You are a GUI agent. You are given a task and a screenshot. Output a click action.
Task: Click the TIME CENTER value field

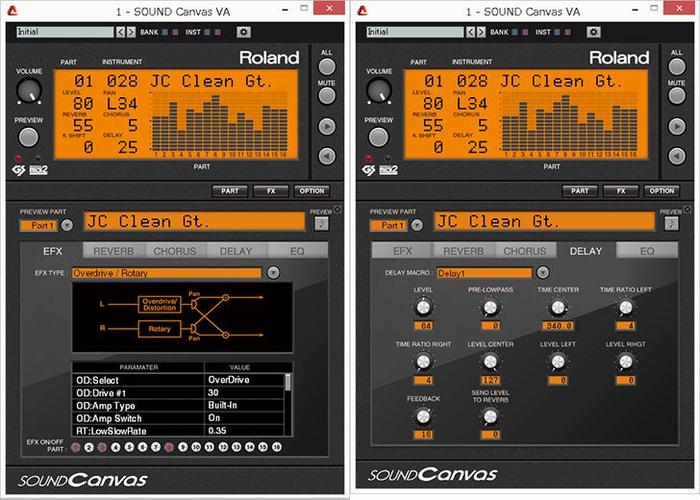tap(558, 326)
